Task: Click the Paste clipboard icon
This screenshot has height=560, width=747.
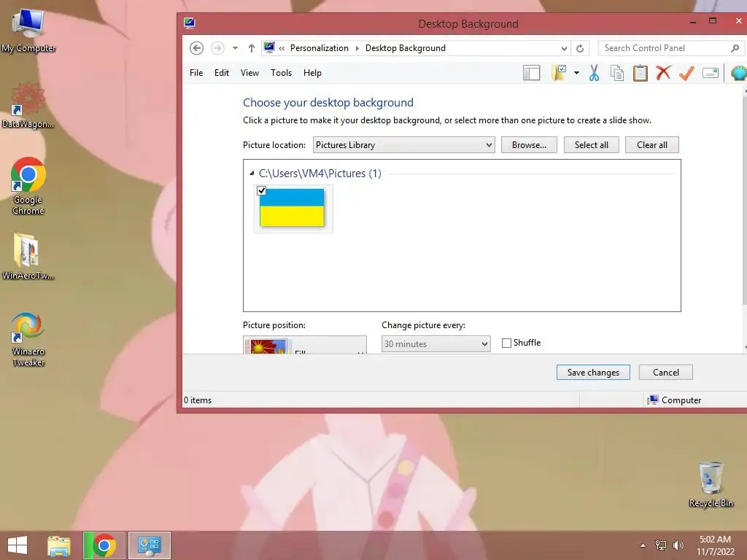Action: coord(640,73)
